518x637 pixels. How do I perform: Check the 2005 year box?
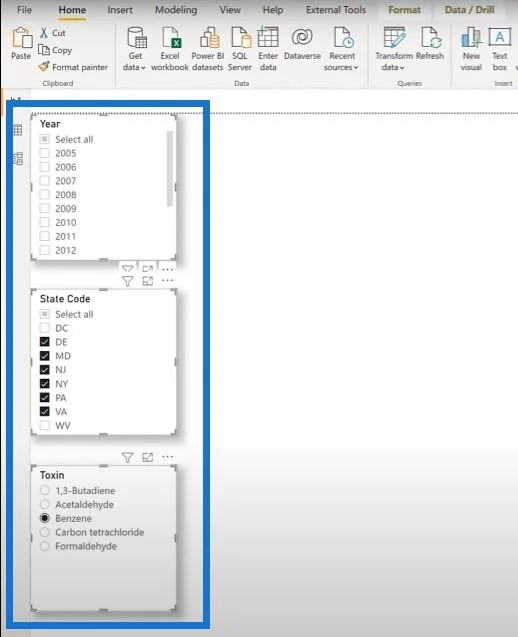tap(45, 153)
